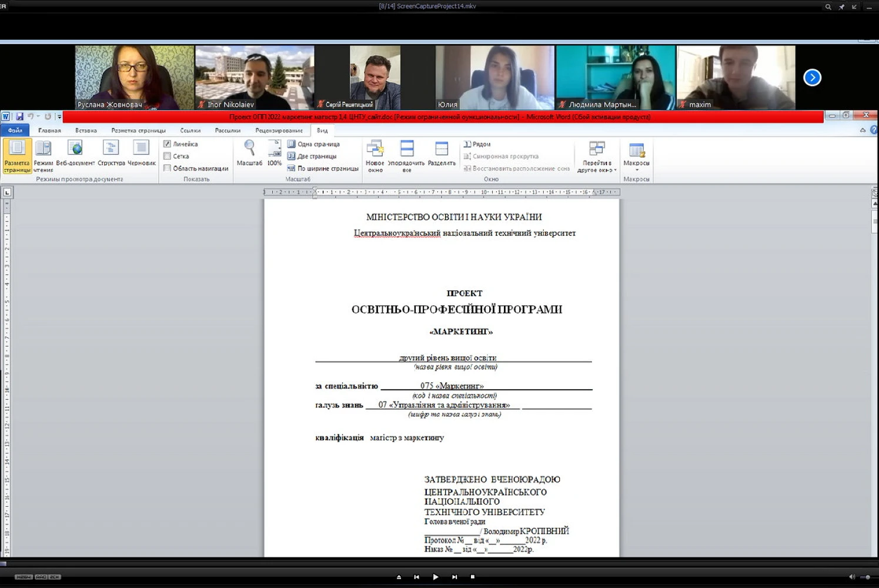Viewport: 879px width, 588px height.
Task: Toggle the Ruler checkbox (Линейка)
Action: tap(168, 144)
